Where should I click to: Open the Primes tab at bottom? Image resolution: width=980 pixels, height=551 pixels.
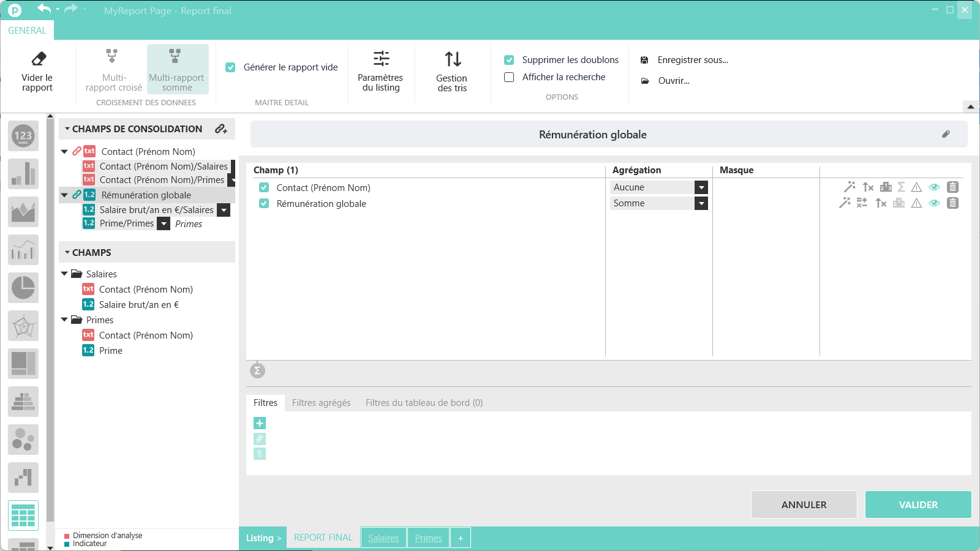(x=428, y=538)
